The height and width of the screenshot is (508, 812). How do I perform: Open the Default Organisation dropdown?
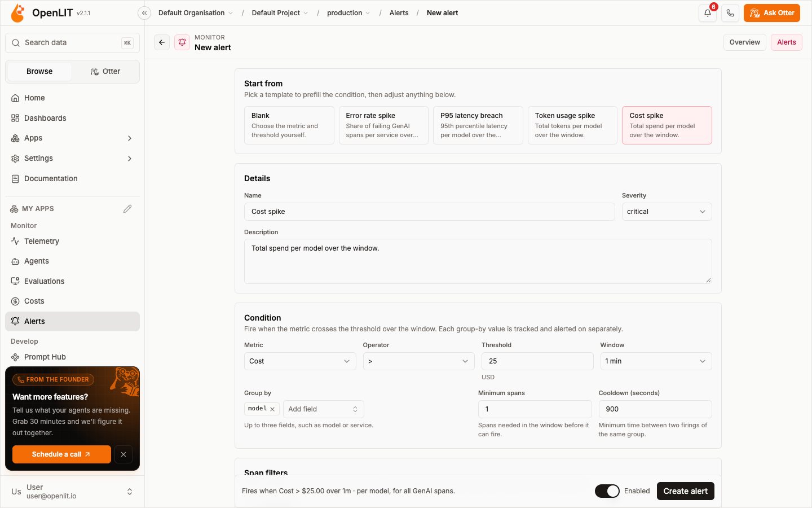pos(196,13)
